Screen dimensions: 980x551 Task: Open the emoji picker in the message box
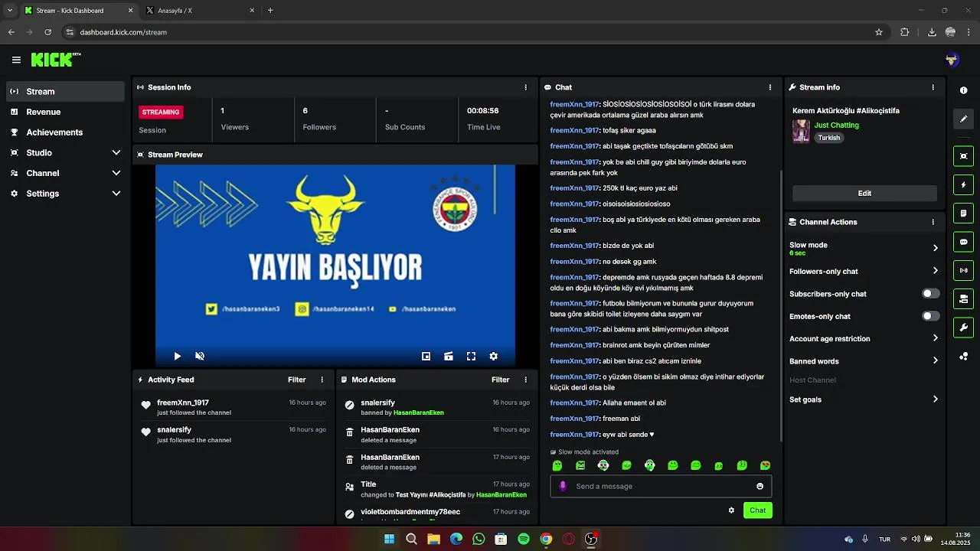pyautogui.click(x=759, y=486)
